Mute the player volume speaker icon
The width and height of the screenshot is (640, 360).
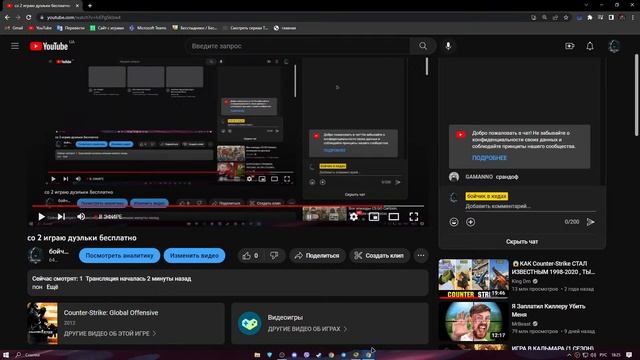coord(81,217)
